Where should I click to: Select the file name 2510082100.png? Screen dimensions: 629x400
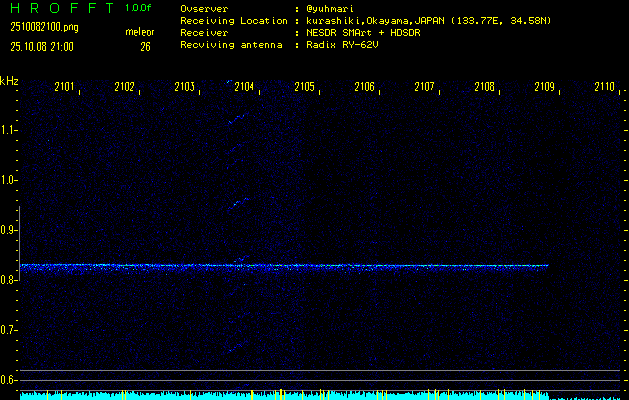45,27
